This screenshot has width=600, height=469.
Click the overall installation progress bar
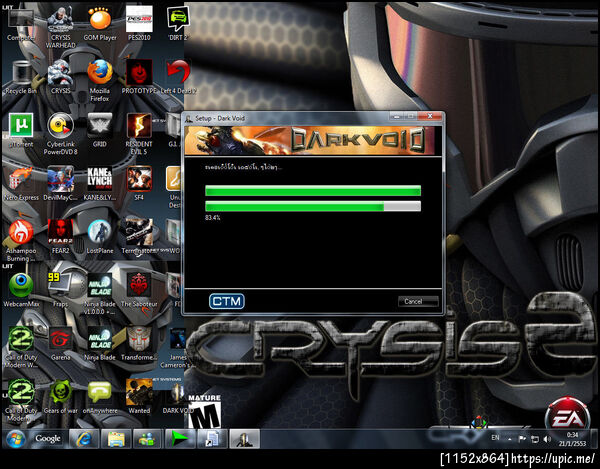pyautogui.click(x=313, y=190)
